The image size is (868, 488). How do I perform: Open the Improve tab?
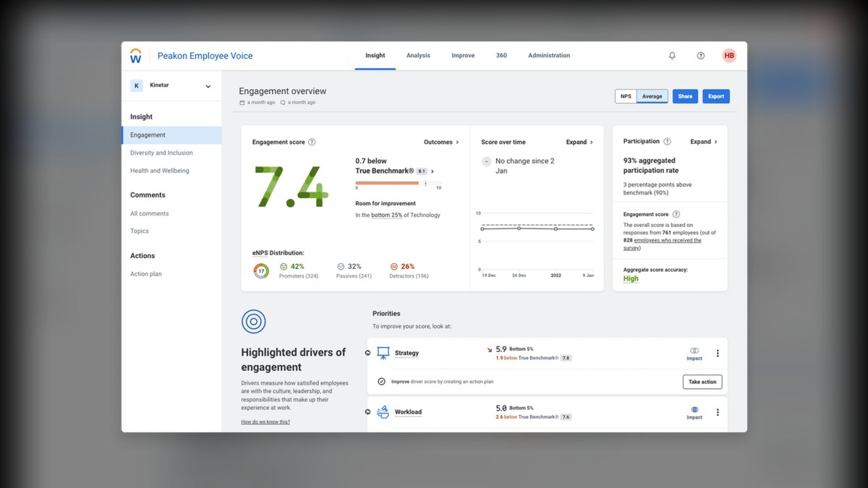(x=463, y=56)
